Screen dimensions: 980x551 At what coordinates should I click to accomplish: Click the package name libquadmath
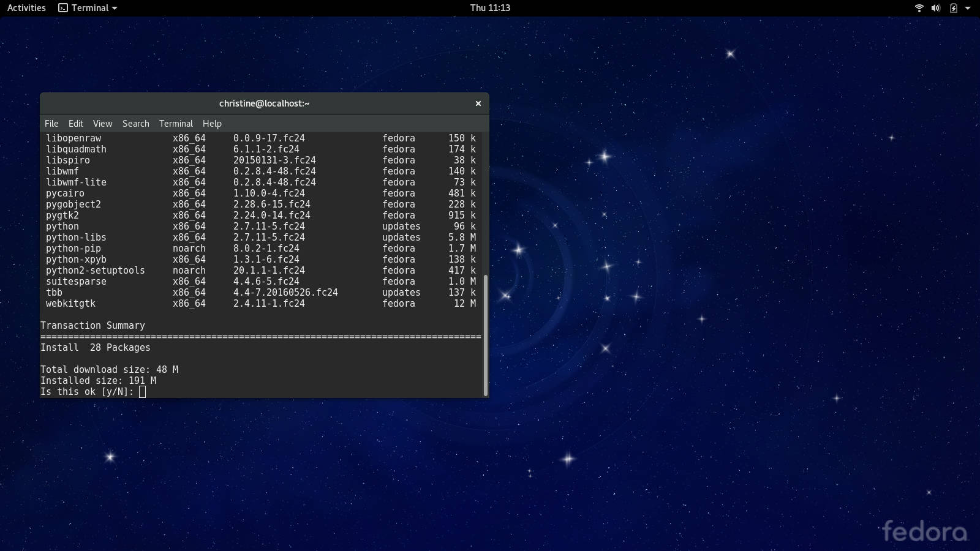pos(76,149)
